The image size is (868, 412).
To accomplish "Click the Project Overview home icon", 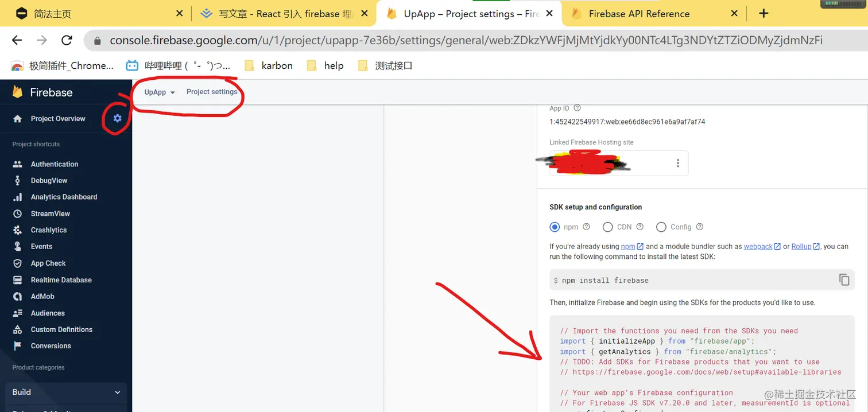I will (18, 119).
